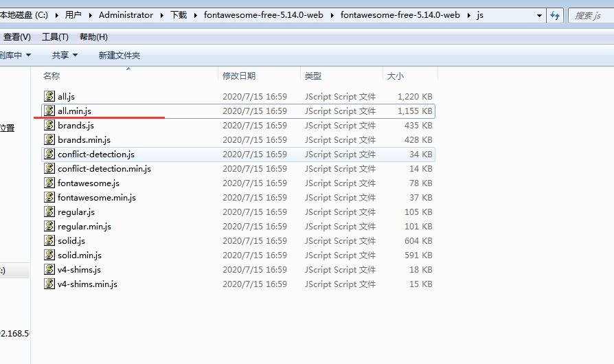Select the fontawesome.min.js file name
Screen dimensions: 614x364
pyautogui.click(x=97, y=198)
